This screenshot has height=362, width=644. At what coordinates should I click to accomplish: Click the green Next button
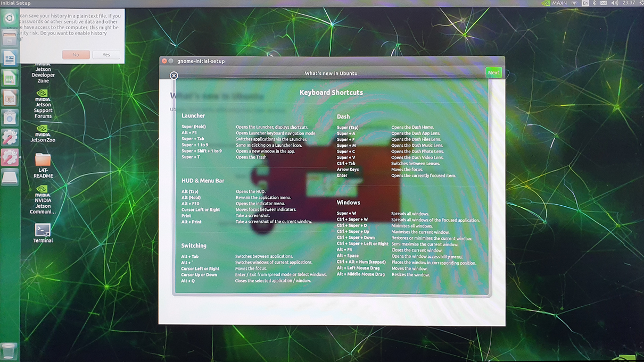pos(493,73)
